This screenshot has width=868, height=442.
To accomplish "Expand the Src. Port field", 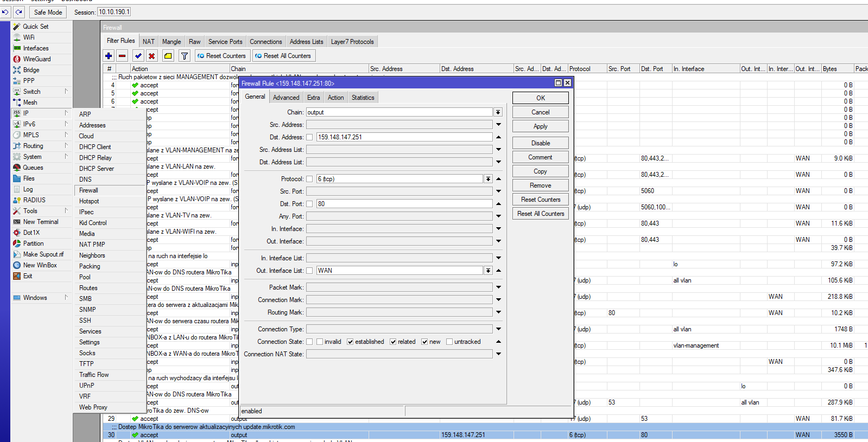I will [x=498, y=191].
